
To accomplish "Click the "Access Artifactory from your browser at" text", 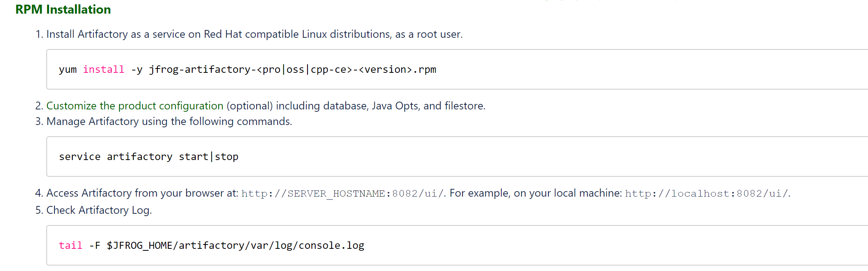I will [x=142, y=193].
